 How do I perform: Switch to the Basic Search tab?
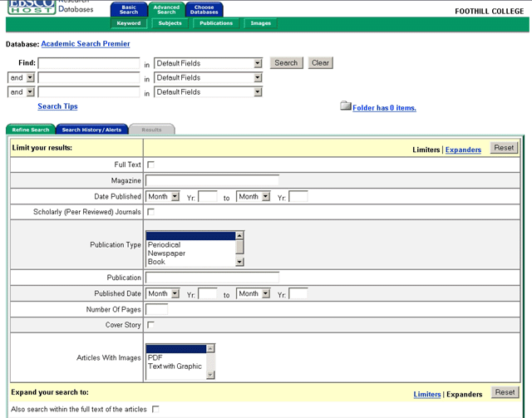click(x=129, y=10)
